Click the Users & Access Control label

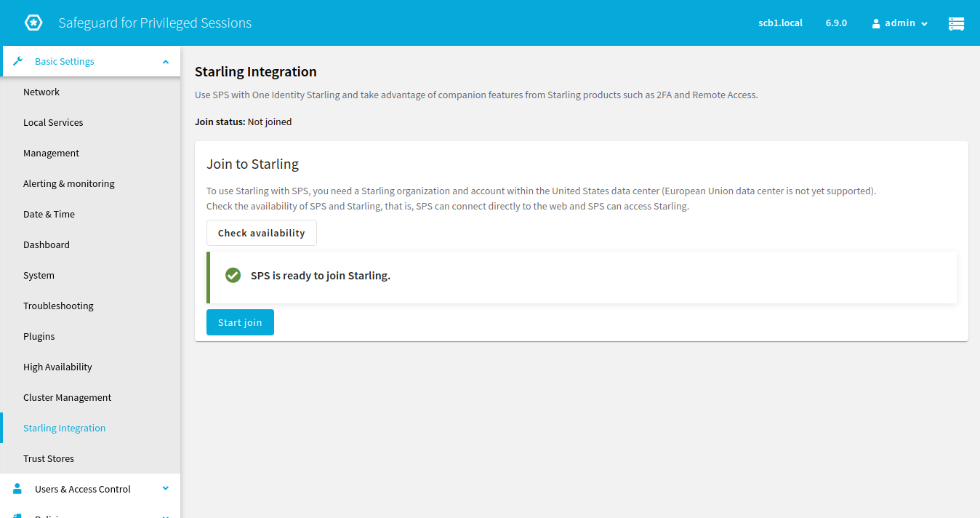coord(83,489)
